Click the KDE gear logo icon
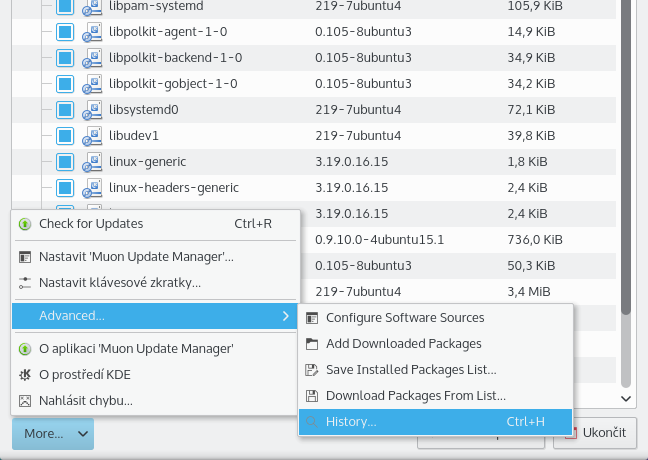Image resolution: width=648 pixels, height=460 pixels. coord(25,375)
